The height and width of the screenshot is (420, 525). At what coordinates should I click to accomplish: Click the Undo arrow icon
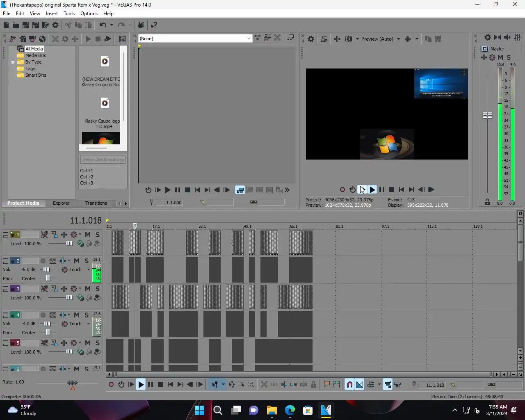[103, 25]
